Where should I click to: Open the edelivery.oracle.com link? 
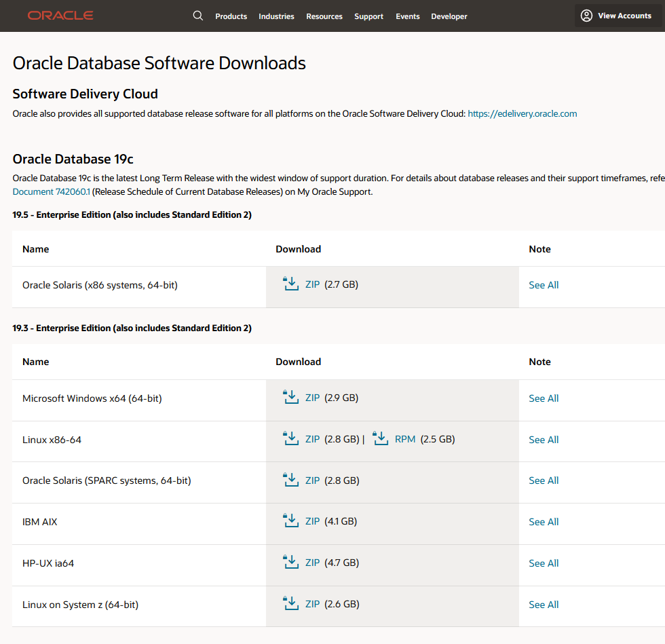(x=522, y=114)
